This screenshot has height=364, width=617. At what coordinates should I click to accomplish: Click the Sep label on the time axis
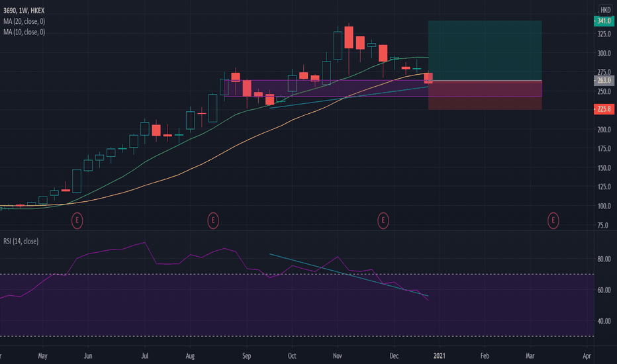[246, 356]
